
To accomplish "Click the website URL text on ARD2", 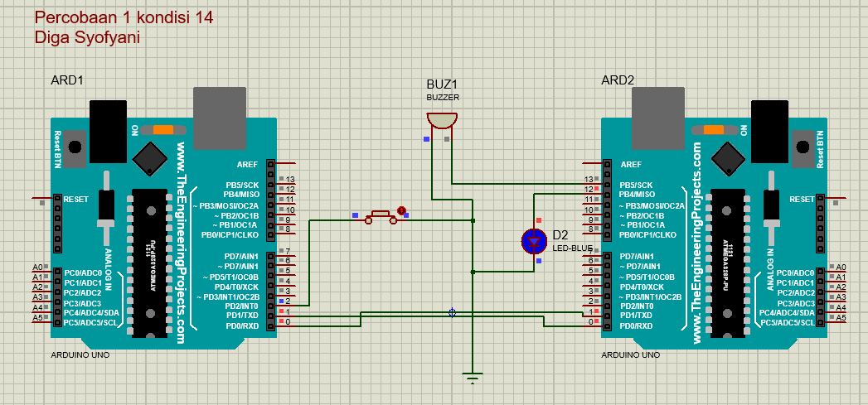I will tap(697, 243).
